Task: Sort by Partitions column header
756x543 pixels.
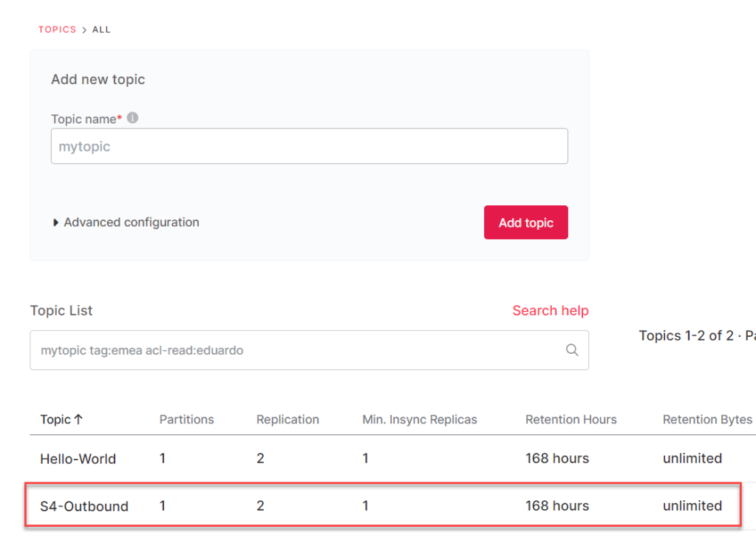Action: [x=186, y=420]
